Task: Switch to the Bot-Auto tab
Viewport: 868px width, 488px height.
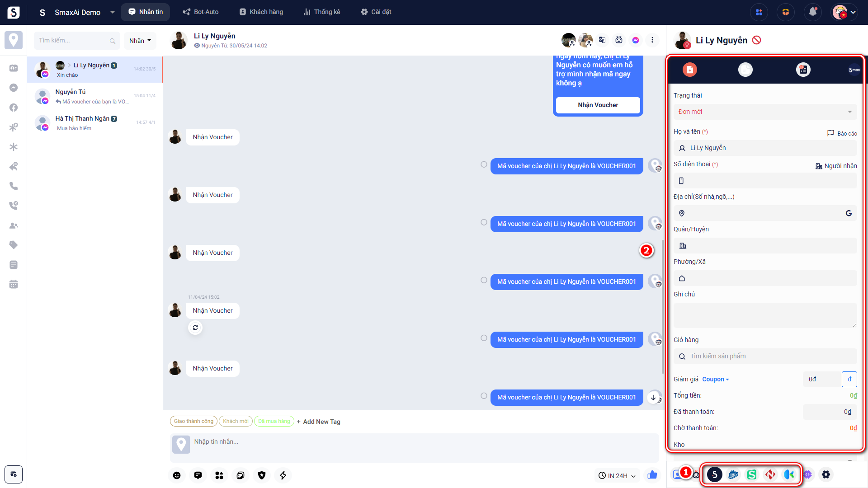Action: click(x=201, y=12)
